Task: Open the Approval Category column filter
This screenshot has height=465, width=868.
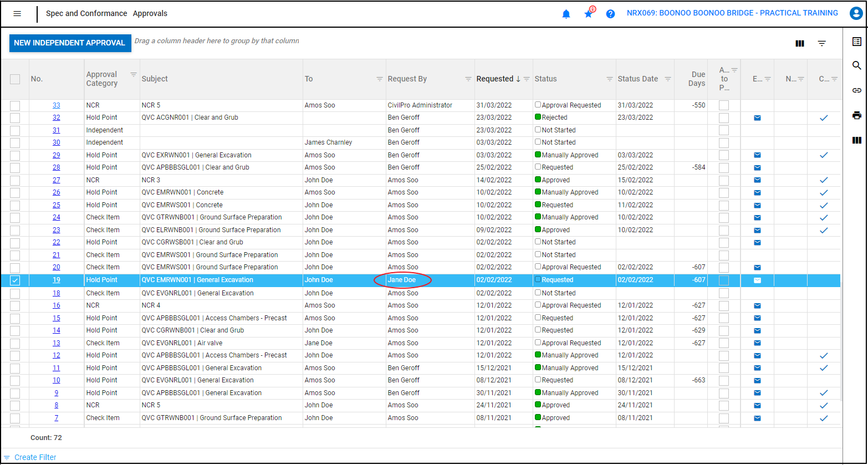Action: click(134, 74)
